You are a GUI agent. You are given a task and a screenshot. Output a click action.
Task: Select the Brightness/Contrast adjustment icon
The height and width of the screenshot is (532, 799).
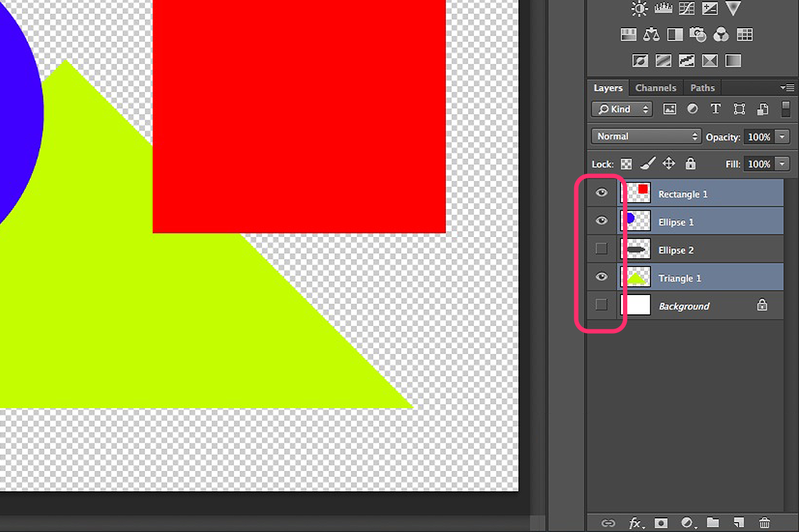point(639,9)
